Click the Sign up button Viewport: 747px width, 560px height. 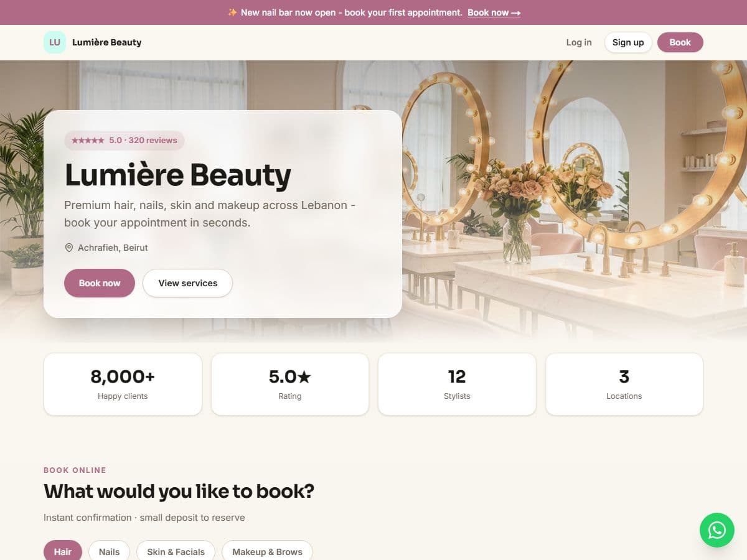(x=628, y=42)
